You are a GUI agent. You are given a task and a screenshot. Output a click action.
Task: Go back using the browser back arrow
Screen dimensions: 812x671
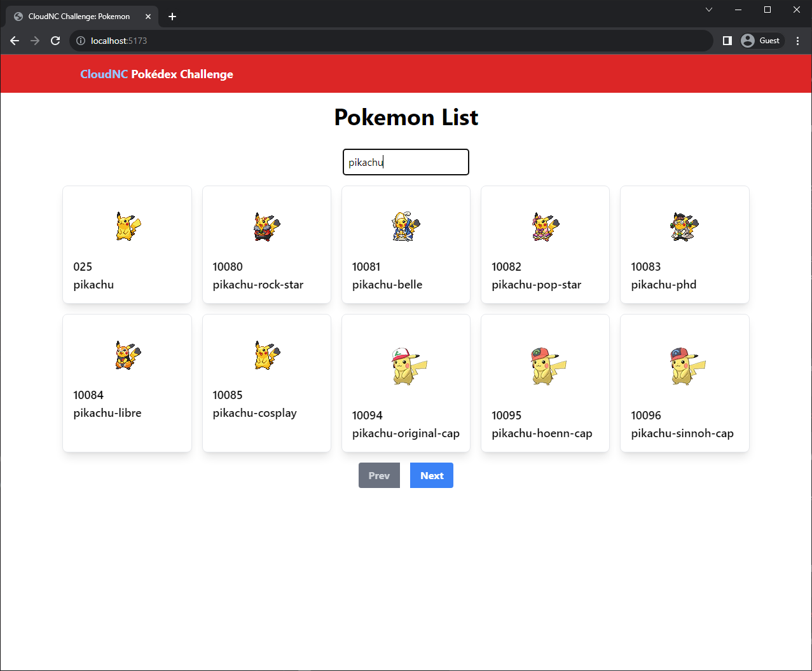pyautogui.click(x=15, y=41)
